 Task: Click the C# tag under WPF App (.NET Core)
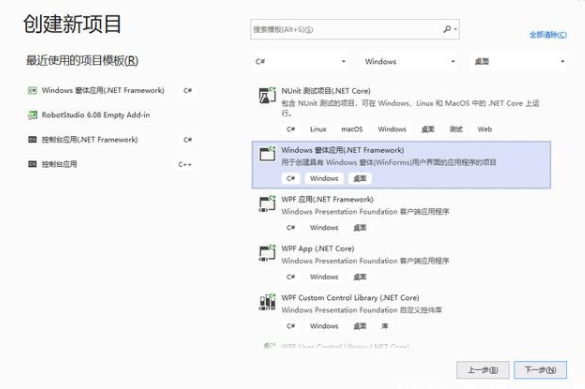[x=291, y=277]
